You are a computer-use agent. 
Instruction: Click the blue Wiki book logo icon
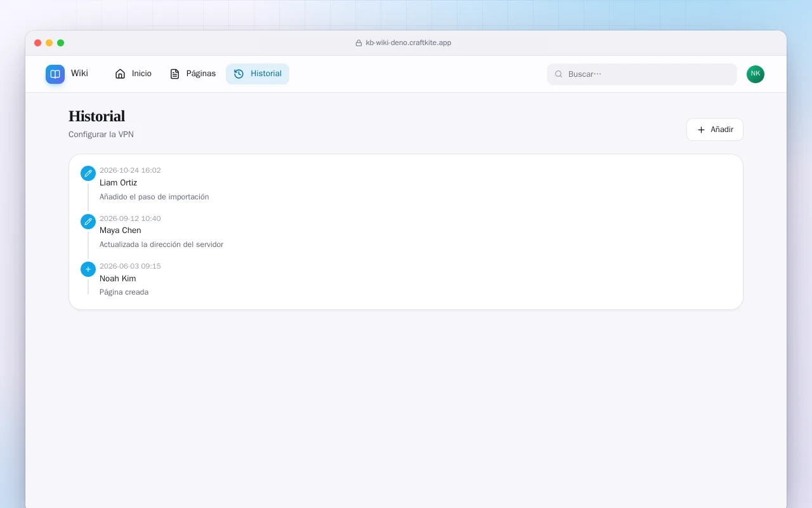point(55,74)
